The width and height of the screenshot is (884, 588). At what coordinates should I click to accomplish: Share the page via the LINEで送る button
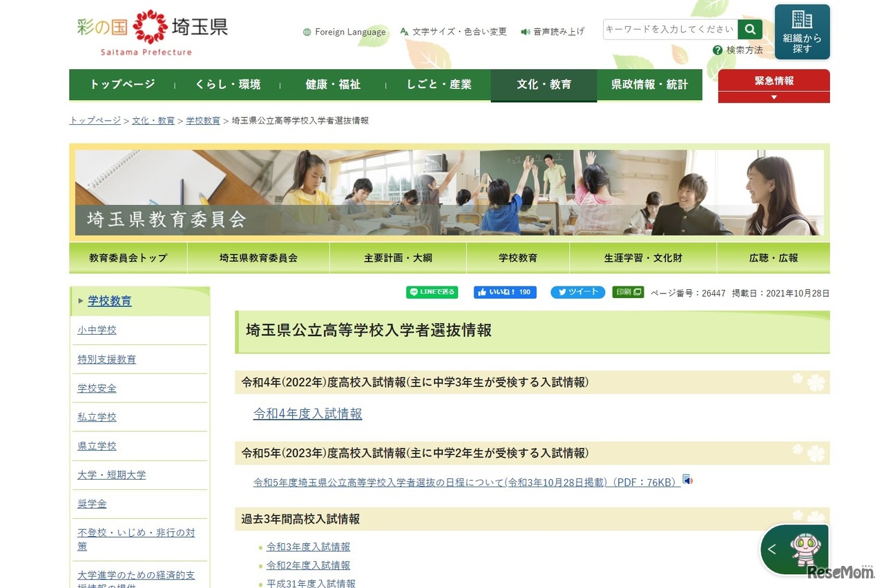432,292
